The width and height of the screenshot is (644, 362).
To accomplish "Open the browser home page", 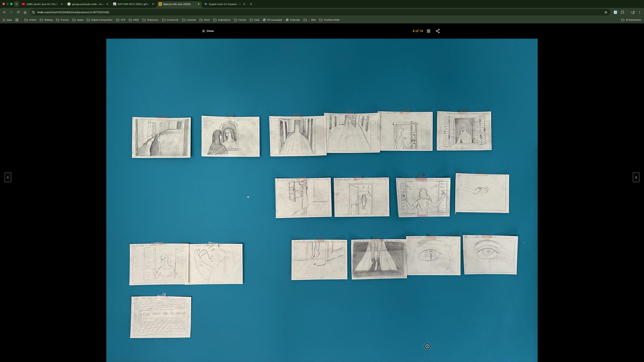I will tap(25, 12).
